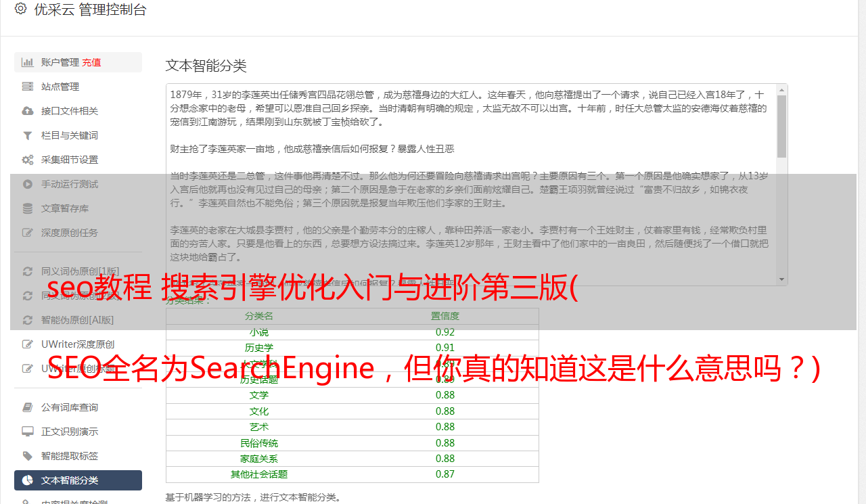The image size is (866, 504).
Task: Select the cloud icon for 接口文件相关
Action: tap(28, 111)
